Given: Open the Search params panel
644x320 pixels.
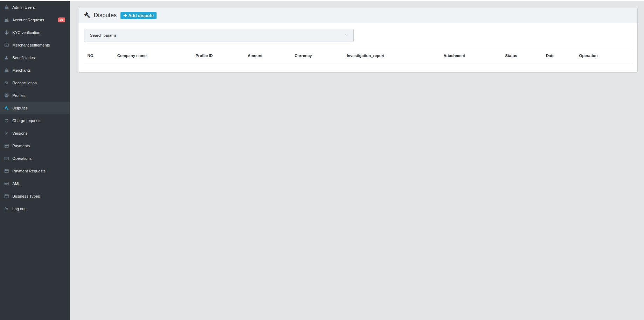Looking at the screenshot, I should click(219, 35).
